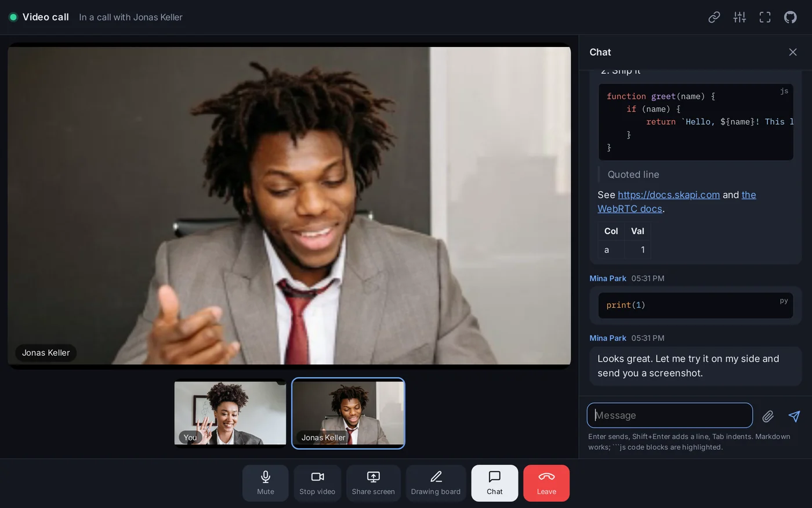Click the 'In a call with Jonas Keller' status text
Viewport: 812px width, 508px height.
(x=130, y=17)
